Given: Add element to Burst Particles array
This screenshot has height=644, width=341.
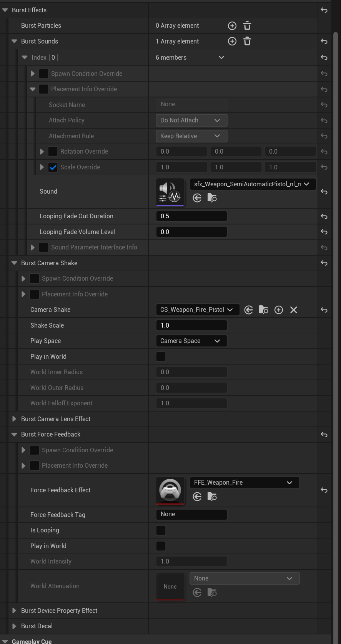Looking at the screenshot, I should click(232, 26).
